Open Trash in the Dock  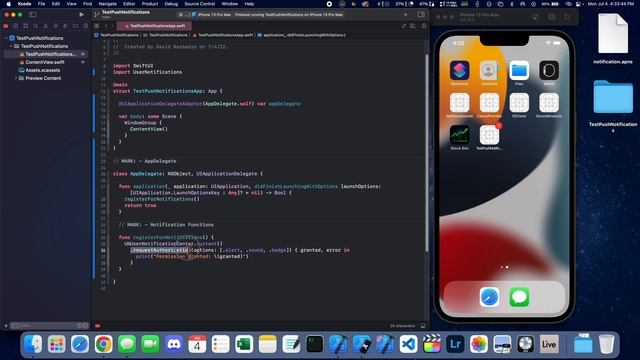(x=607, y=344)
